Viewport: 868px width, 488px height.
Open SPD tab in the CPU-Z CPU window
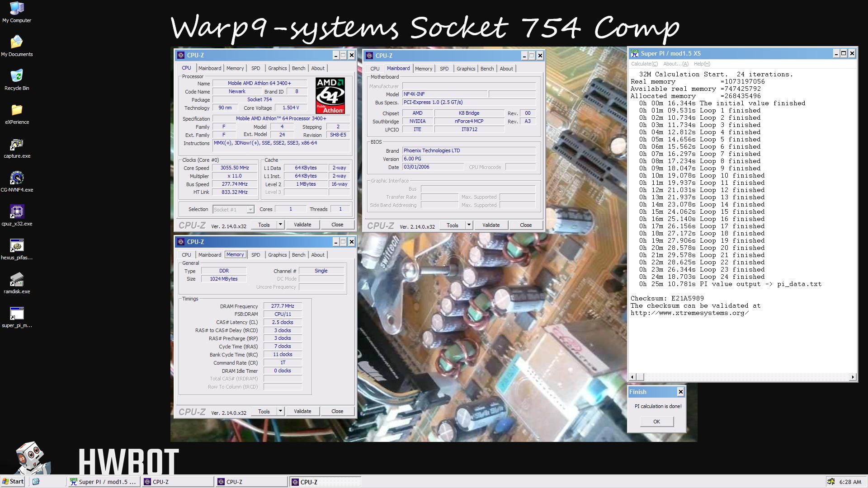pyautogui.click(x=256, y=68)
